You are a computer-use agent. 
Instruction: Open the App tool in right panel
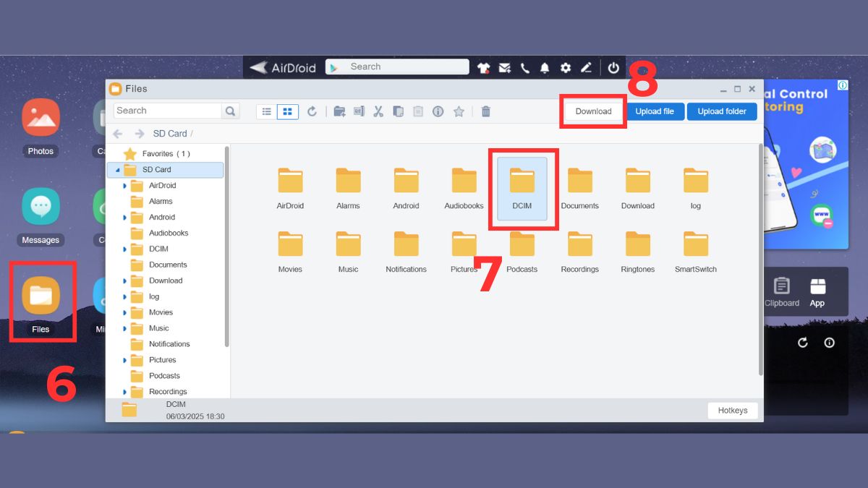(x=817, y=292)
